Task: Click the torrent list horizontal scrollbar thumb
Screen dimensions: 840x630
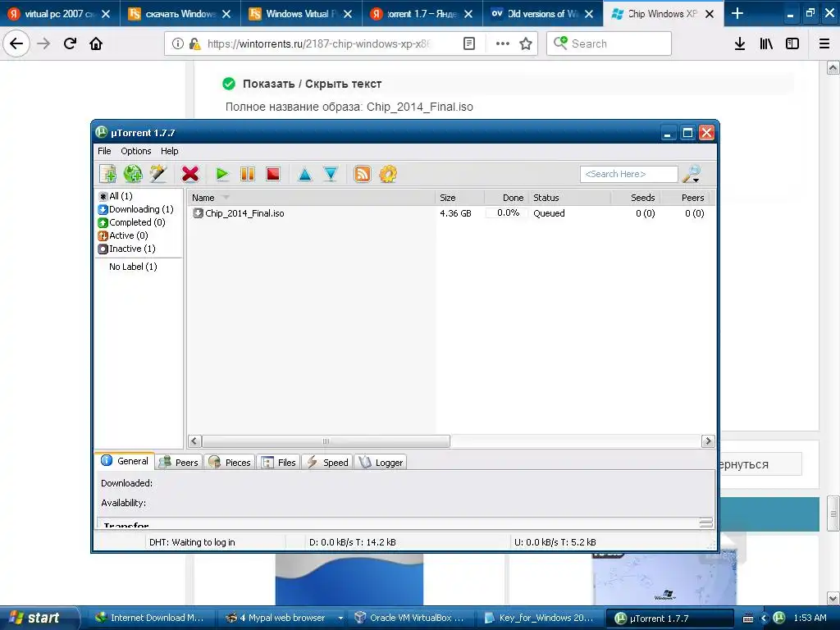Action: tap(326, 441)
